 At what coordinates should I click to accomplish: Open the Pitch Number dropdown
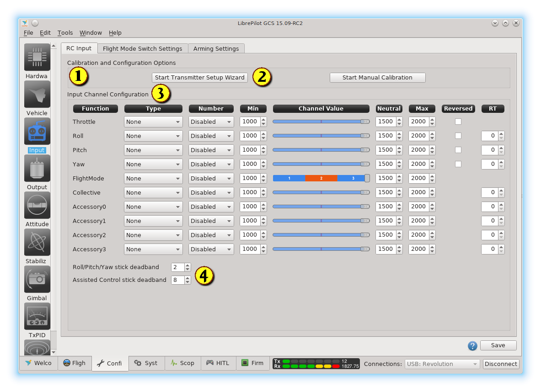point(211,150)
